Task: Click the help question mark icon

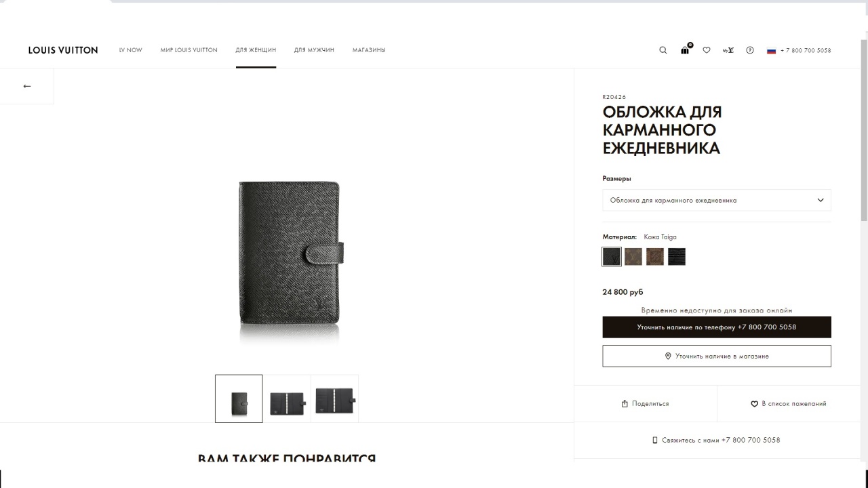Action: click(x=750, y=50)
